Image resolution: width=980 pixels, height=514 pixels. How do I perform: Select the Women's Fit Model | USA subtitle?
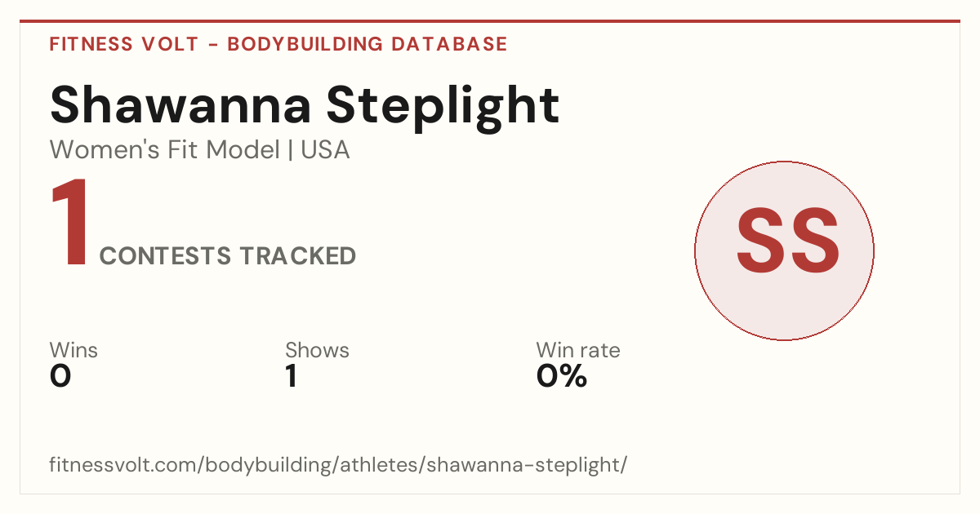tap(199, 150)
